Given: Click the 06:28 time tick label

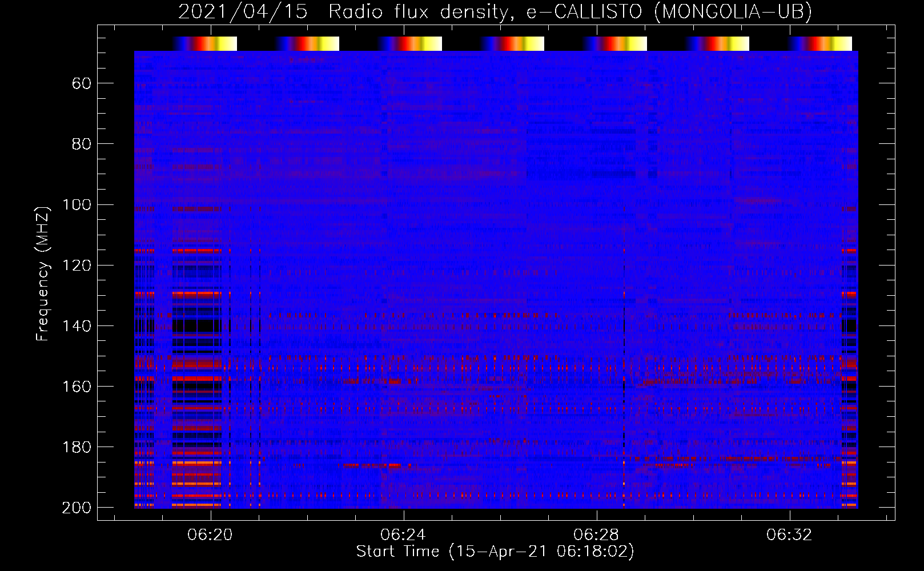Looking at the screenshot, I should tap(596, 535).
